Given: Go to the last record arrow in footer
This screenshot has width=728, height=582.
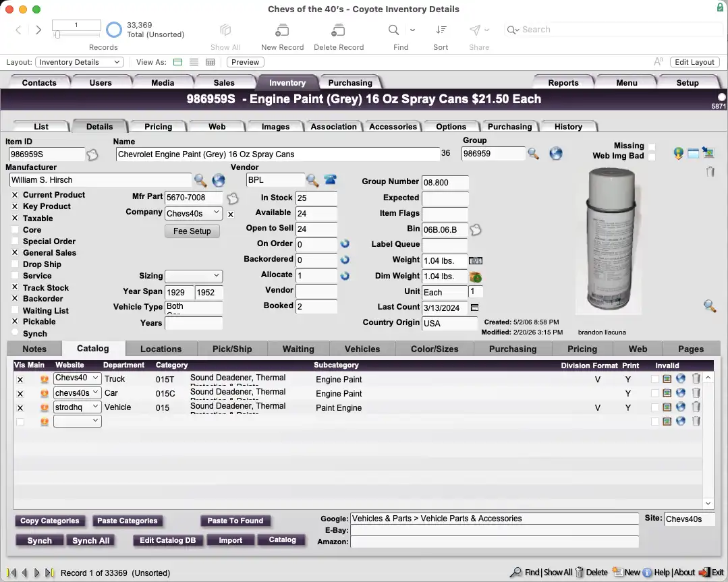Looking at the screenshot, I should 49,573.
